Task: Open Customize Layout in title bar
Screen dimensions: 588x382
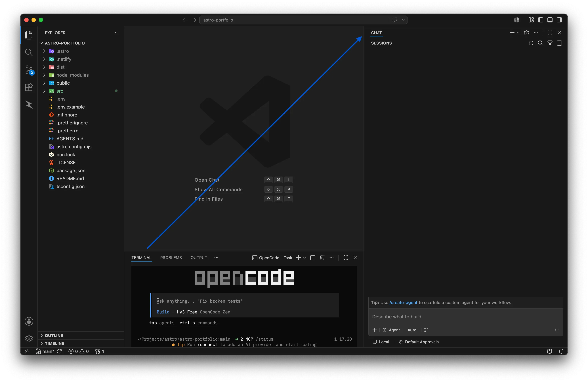Action: pos(531,20)
